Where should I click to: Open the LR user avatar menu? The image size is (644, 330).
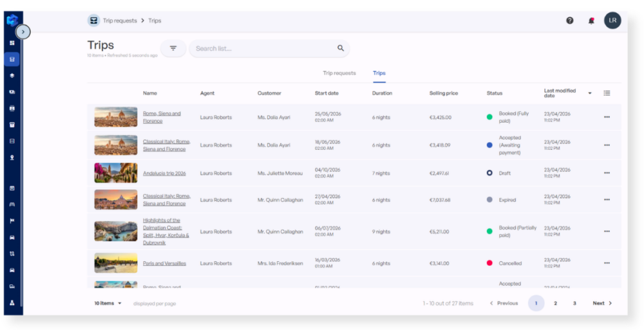click(612, 20)
